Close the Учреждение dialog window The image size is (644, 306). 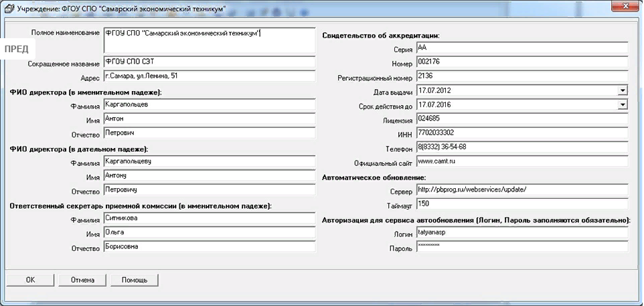tap(623, 7)
